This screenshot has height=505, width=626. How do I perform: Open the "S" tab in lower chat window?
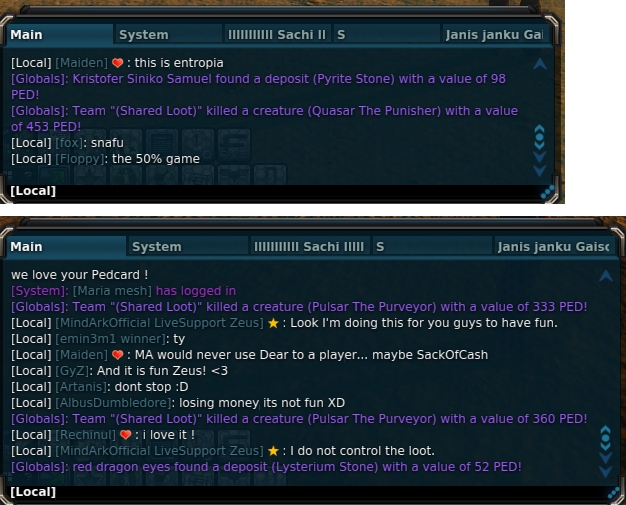click(432, 247)
